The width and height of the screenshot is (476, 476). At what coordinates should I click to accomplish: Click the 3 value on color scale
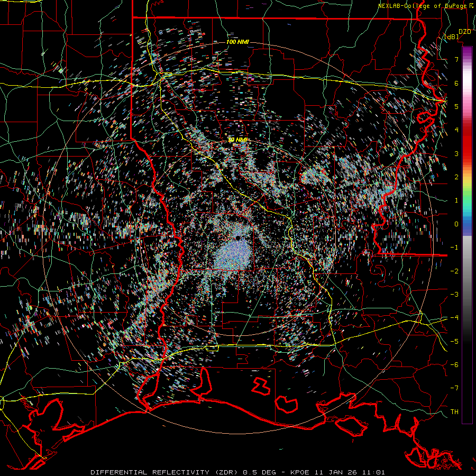coord(456,153)
